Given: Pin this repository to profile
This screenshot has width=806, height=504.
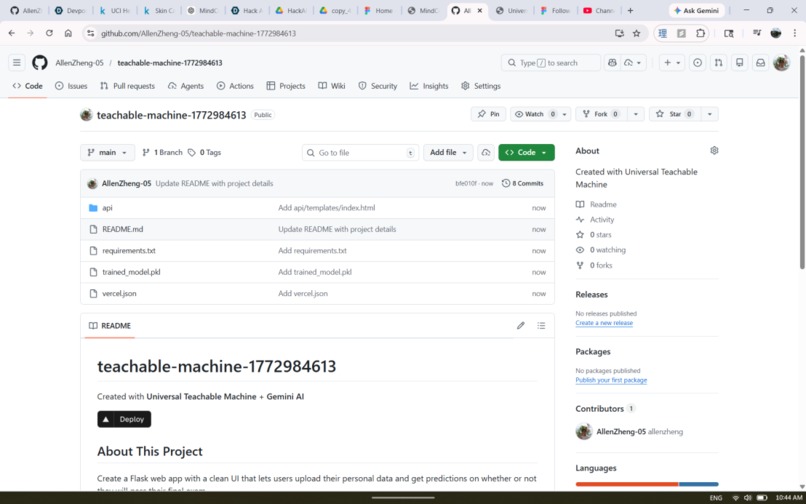Looking at the screenshot, I should coord(488,114).
